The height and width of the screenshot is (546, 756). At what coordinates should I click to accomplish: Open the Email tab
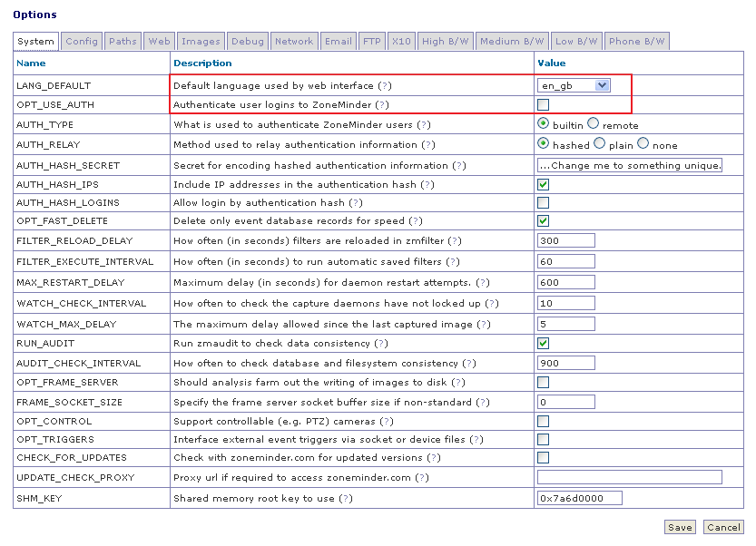(x=338, y=42)
